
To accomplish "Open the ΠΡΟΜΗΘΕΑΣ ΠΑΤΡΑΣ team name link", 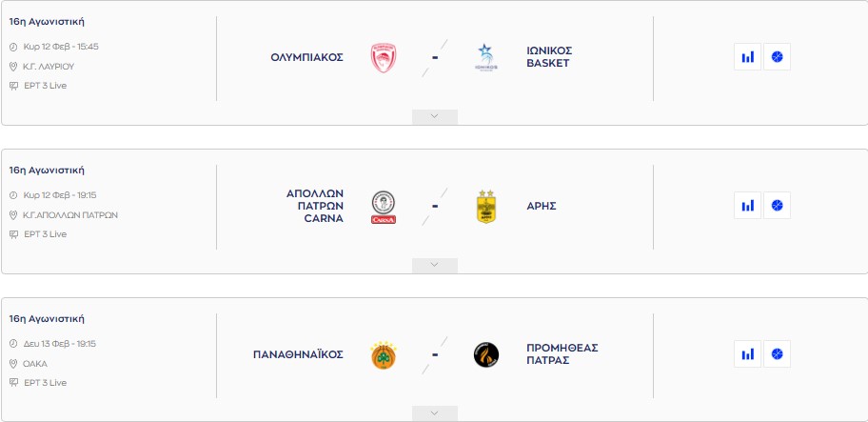I will [562, 354].
